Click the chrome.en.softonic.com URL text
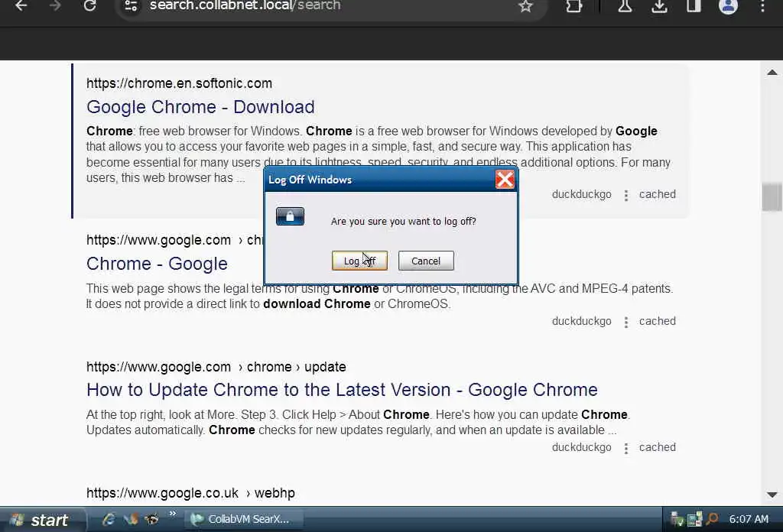 pyautogui.click(x=179, y=83)
